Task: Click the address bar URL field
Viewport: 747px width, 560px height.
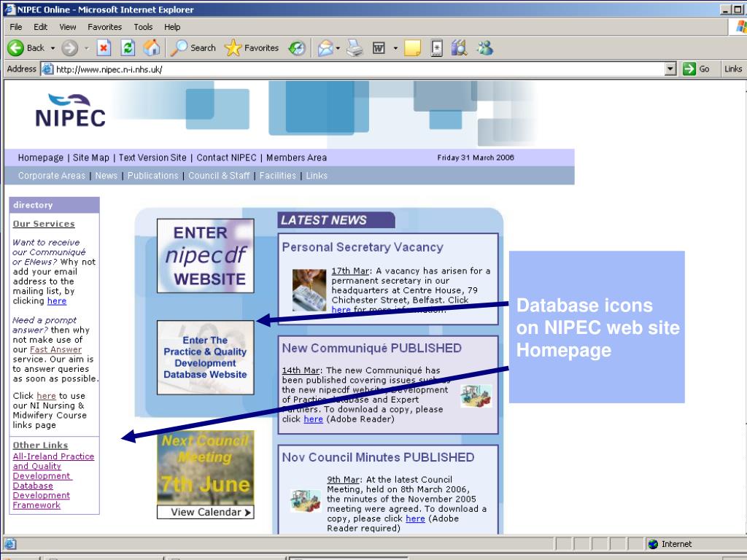Action: click(x=360, y=69)
